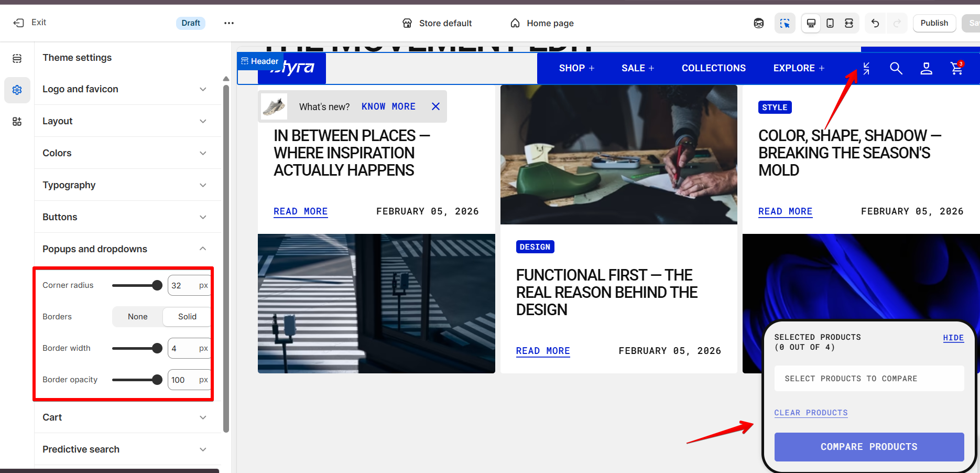Click the DESIGN article tag
Screen dimensions: 980x473
[x=535, y=247]
